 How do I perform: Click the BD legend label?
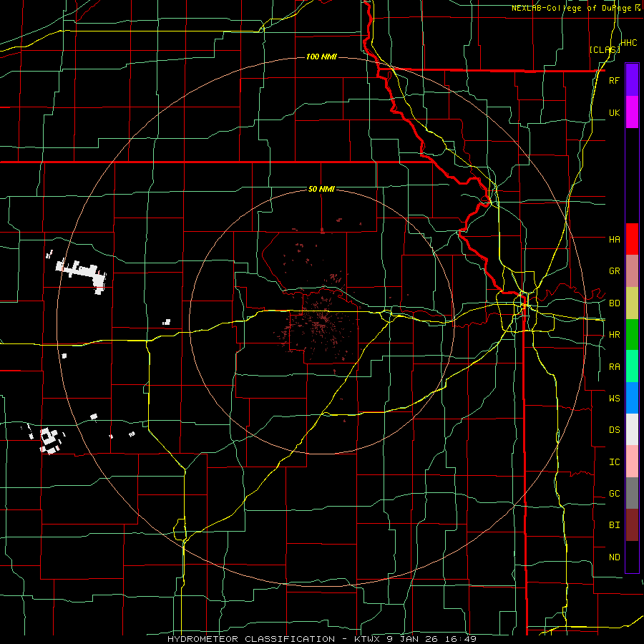pyautogui.click(x=614, y=303)
